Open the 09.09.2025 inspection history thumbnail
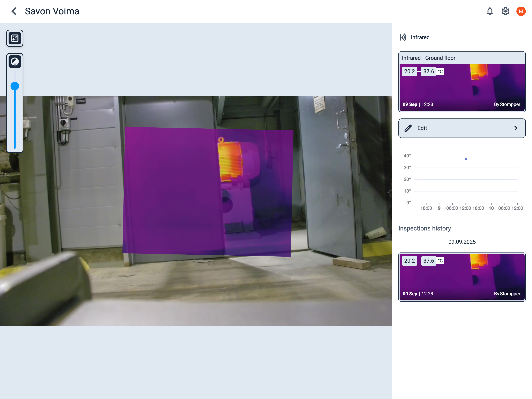532x399 pixels. coord(462,277)
